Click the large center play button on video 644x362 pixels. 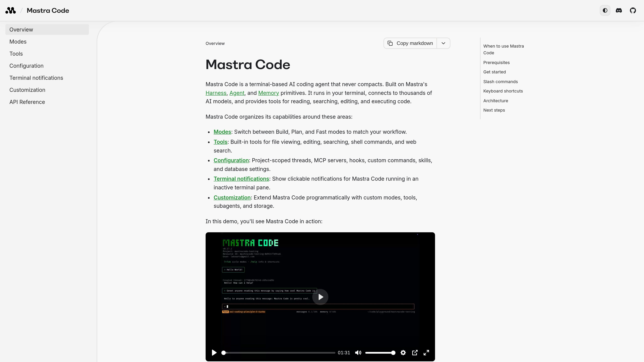tap(320, 297)
